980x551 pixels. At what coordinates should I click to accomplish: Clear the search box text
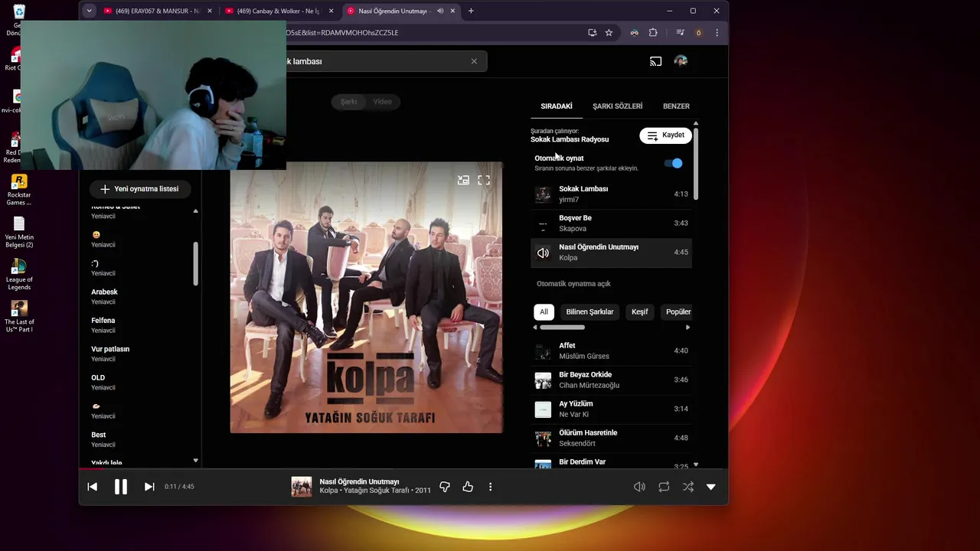click(x=474, y=61)
